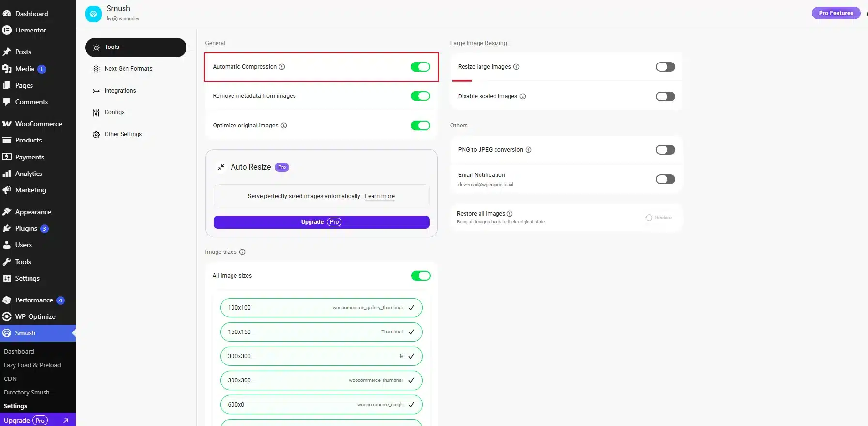Click the purple Upgrade Pro button
868x426 pixels.
click(321, 222)
